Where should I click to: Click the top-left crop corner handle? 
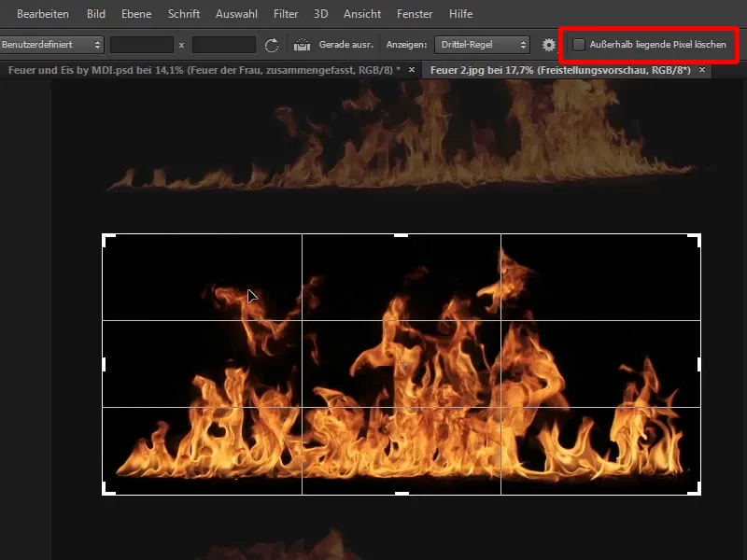[108, 240]
